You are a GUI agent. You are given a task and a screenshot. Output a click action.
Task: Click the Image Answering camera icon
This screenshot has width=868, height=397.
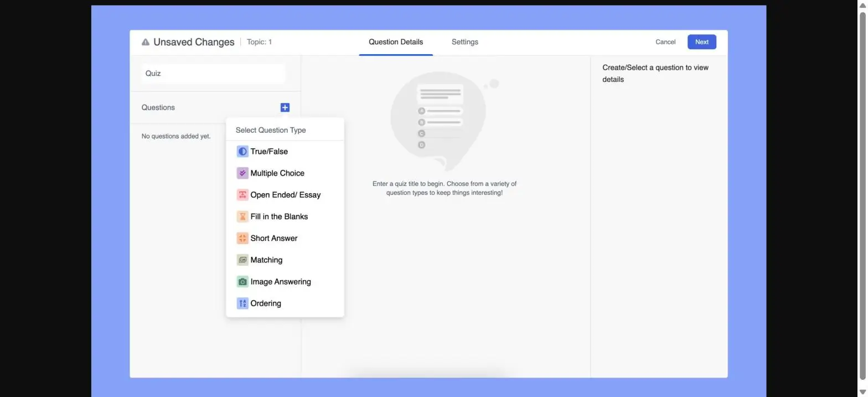point(242,282)
